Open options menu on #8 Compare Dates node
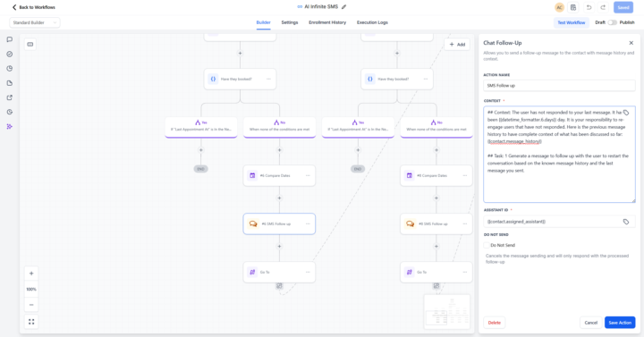 point(465,176)
